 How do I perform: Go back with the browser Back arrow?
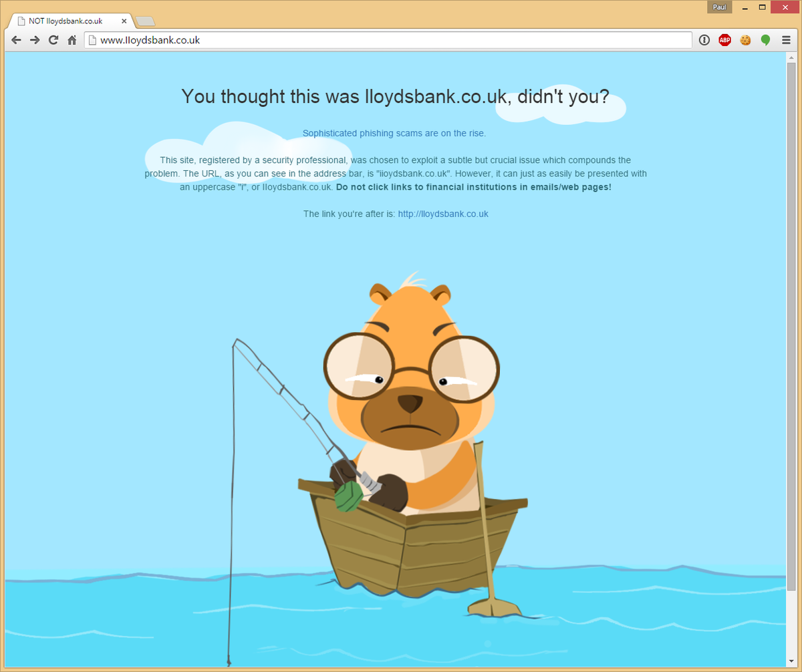click(x=16, y=40)
